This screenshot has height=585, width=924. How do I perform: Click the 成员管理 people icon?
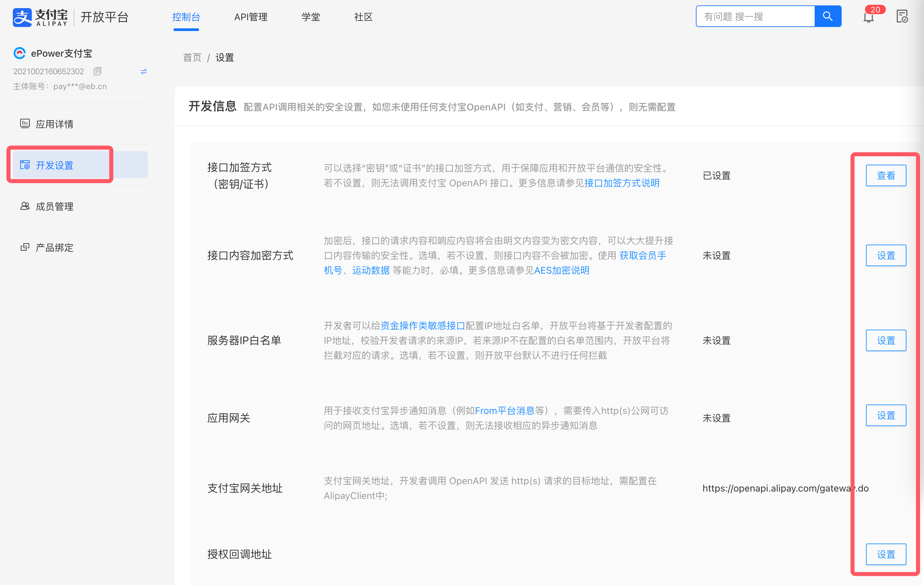click(25, 206)
